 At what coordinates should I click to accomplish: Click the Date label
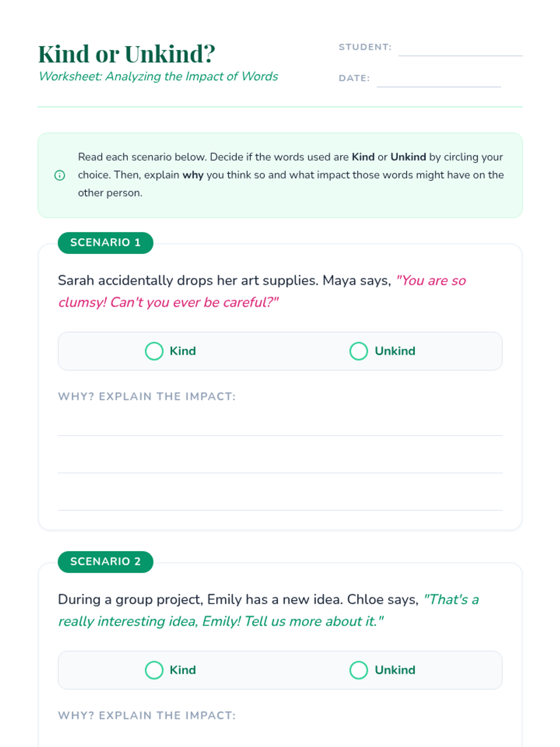click(x=354, y=78)
